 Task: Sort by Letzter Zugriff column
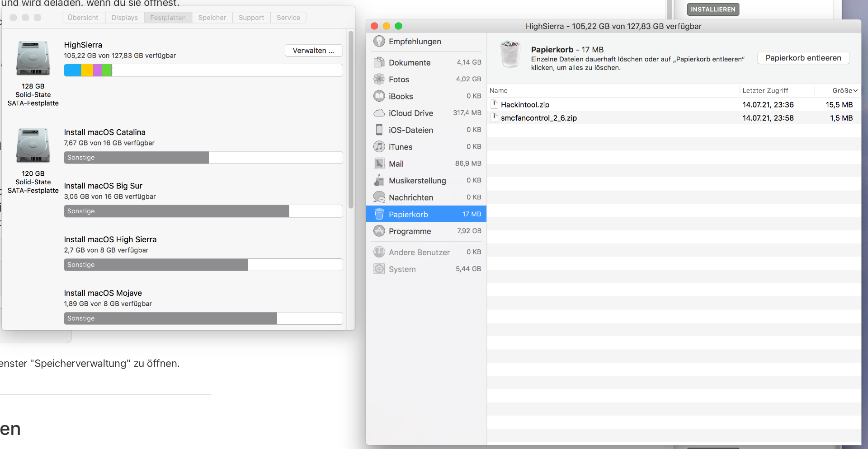tap(777, 90)
